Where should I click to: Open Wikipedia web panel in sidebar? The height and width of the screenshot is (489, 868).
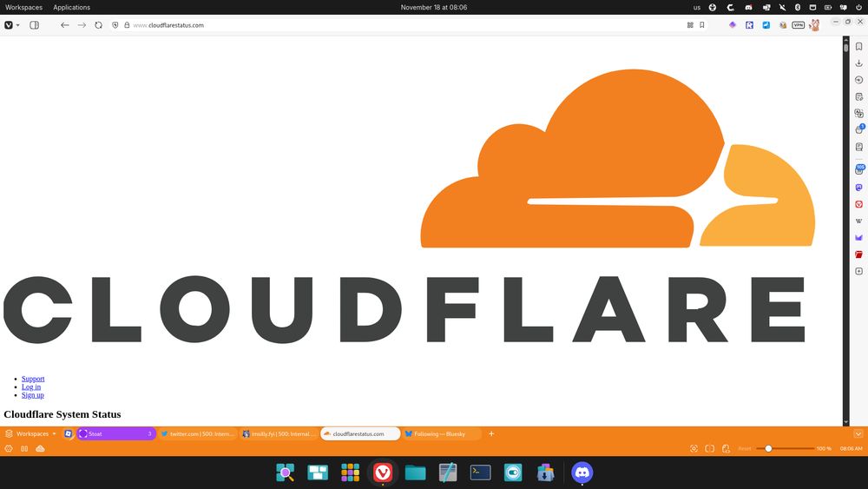click(x=859, y=221)
